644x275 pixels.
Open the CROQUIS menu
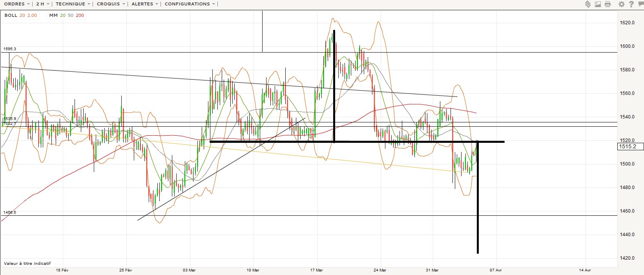[111, 4]
